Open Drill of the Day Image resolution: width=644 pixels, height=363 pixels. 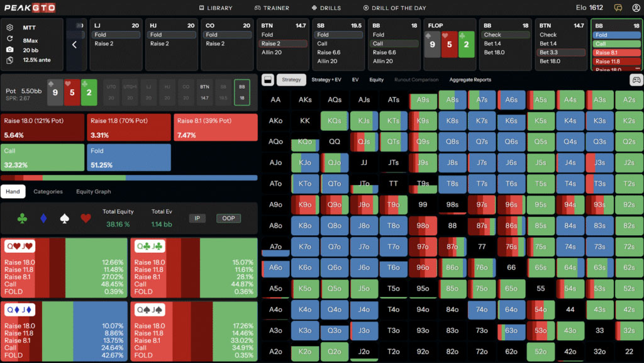coord(394,8)
